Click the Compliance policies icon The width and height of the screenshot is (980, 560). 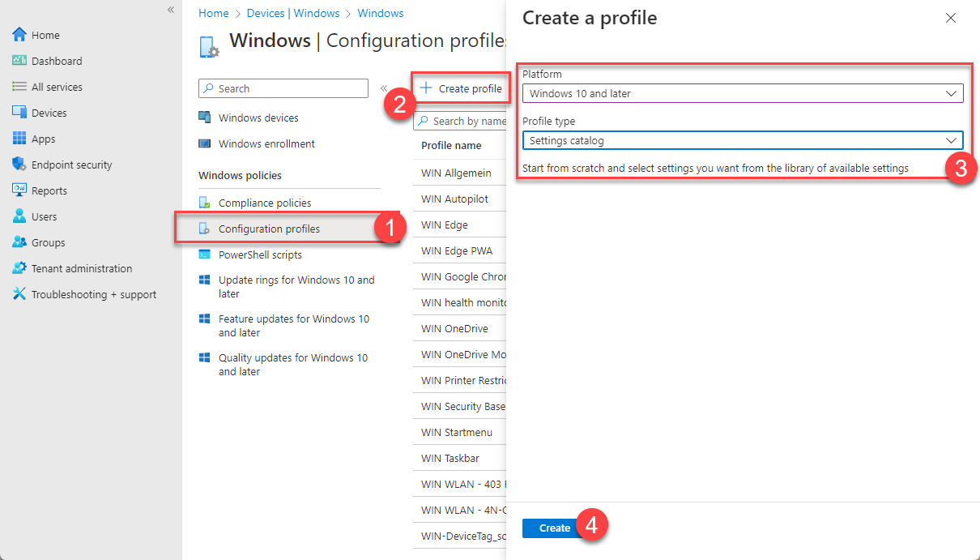[205, 203]
